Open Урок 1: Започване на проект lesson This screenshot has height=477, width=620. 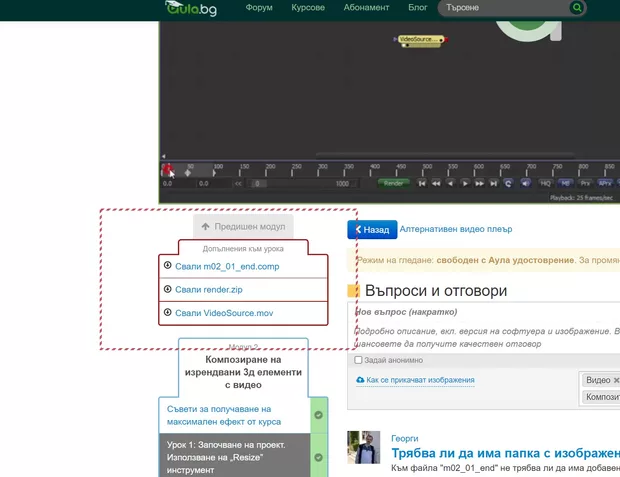(x=226, y=457)
